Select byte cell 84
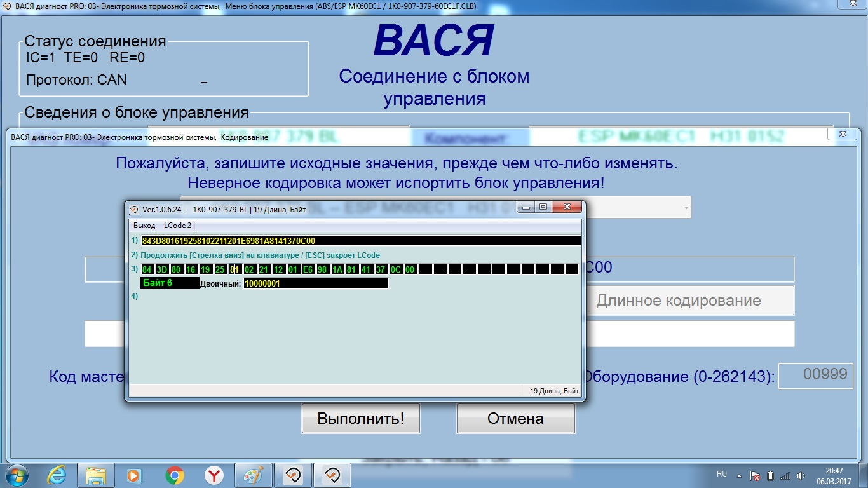This screenshot has height=488, width=868. [x=147, y=269]
